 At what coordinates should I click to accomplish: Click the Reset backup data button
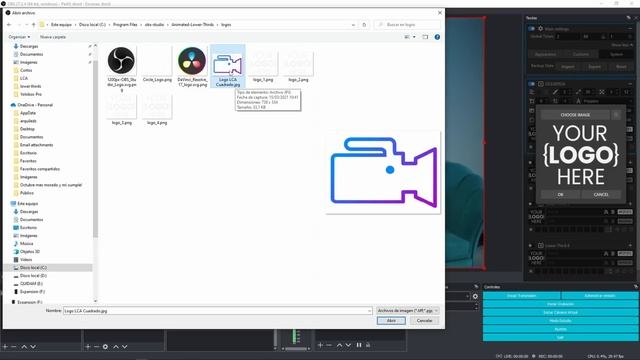tap(621, 67)
